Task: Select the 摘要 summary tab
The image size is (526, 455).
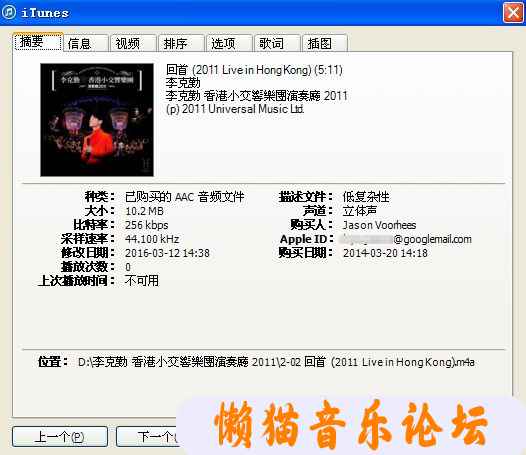Action: point(38,42)
